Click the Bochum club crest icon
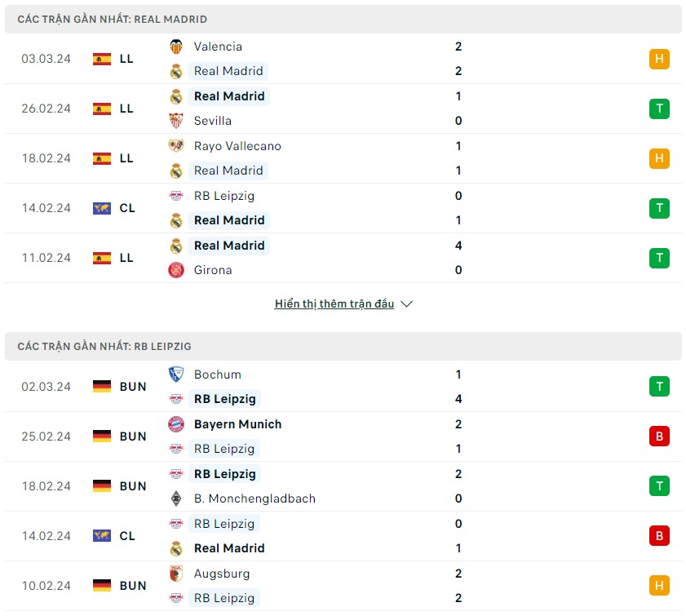This screenshot has height=616, width=686. tap(176, 374)
